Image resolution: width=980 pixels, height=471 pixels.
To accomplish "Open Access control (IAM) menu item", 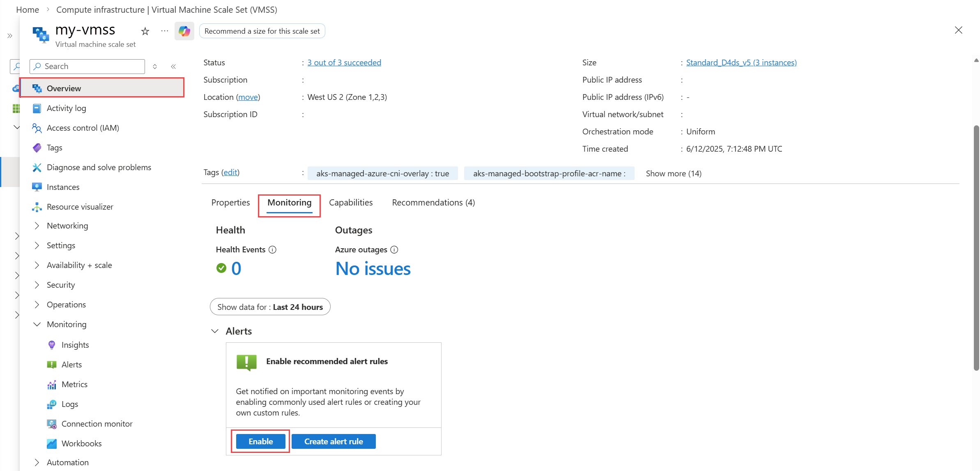I will coord(83,128).
